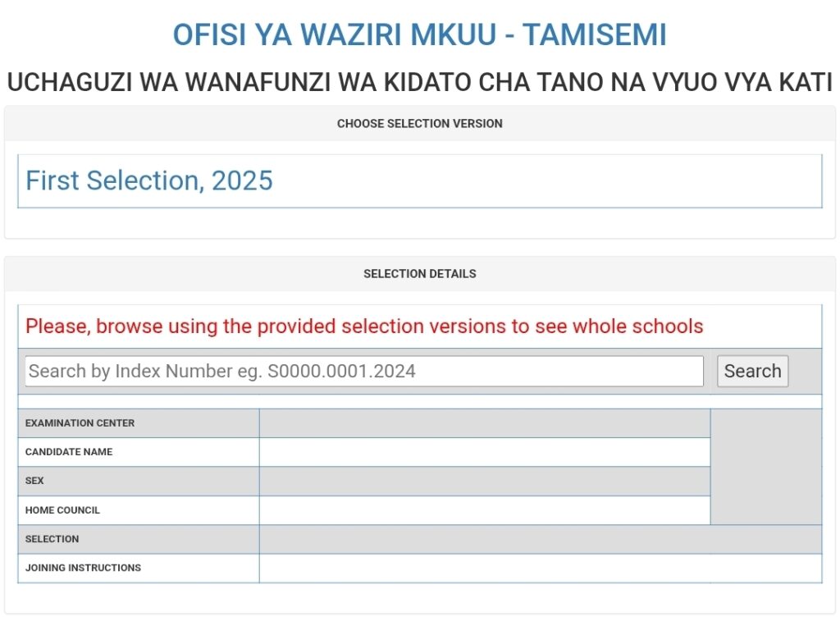The image size is (840, 621).
Task: Click the example index number placeholder text
Action: 221,371
